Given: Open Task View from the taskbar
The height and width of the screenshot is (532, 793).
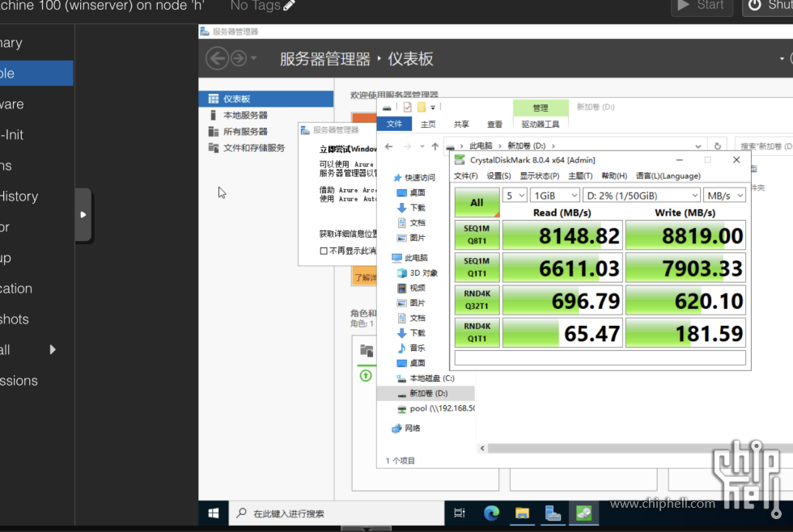Looking at the screenshot, I should click(460, 513).
